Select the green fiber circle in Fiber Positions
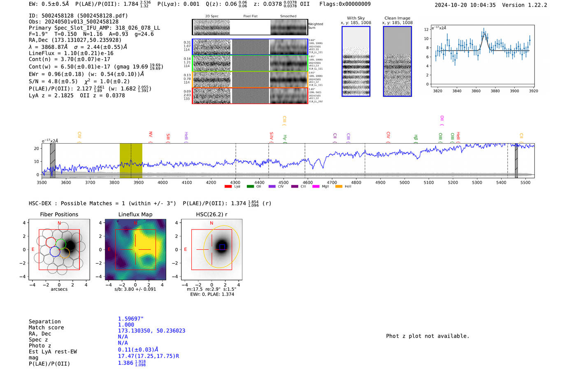 click(60, 244)
